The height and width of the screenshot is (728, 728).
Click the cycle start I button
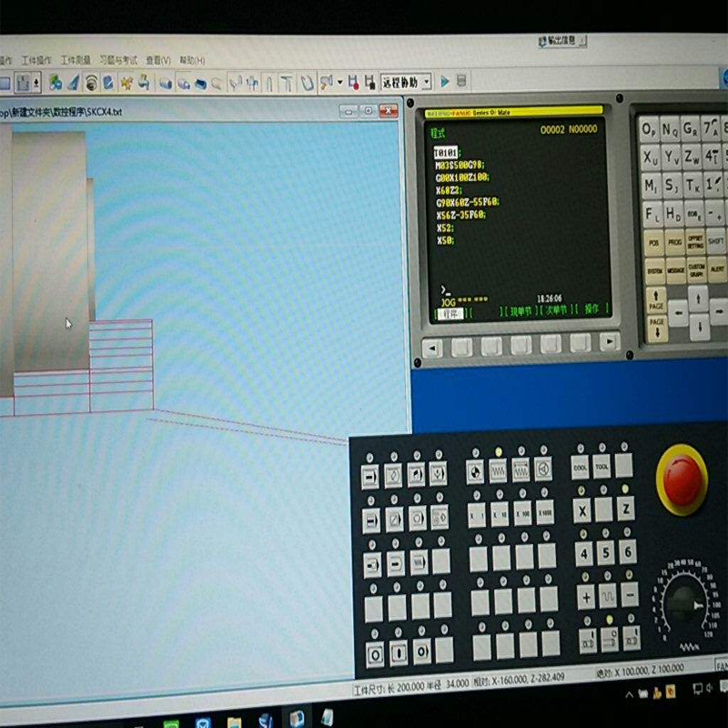pos(399,652)
